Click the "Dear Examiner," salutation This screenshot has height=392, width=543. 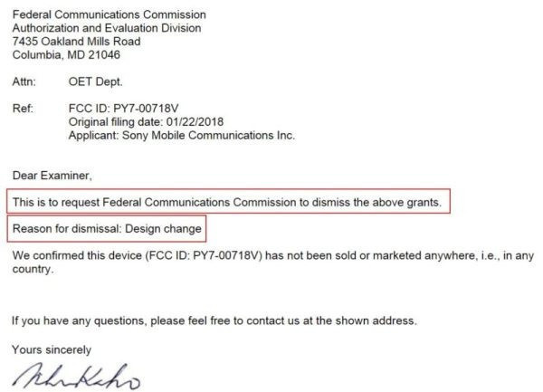point(52,174)
